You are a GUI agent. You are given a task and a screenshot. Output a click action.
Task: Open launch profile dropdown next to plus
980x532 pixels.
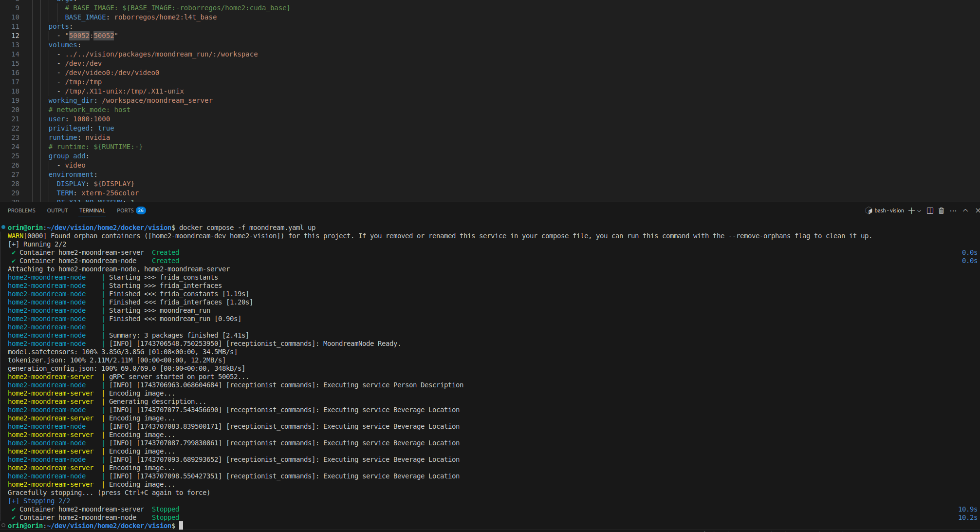919,211
